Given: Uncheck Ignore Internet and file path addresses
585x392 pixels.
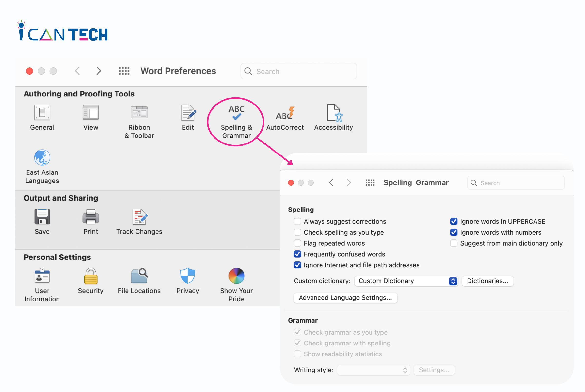Looking at the screenshot, I should [297, 265].
